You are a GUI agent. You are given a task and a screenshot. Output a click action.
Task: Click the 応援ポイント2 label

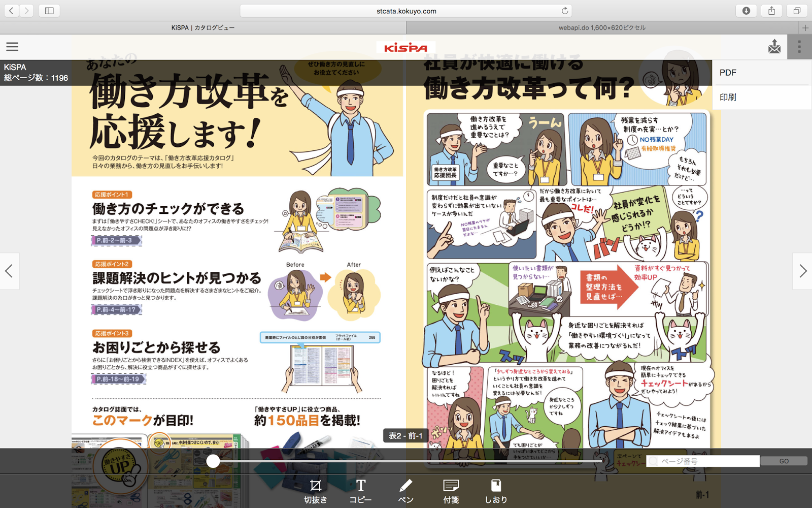click(112, 264)
